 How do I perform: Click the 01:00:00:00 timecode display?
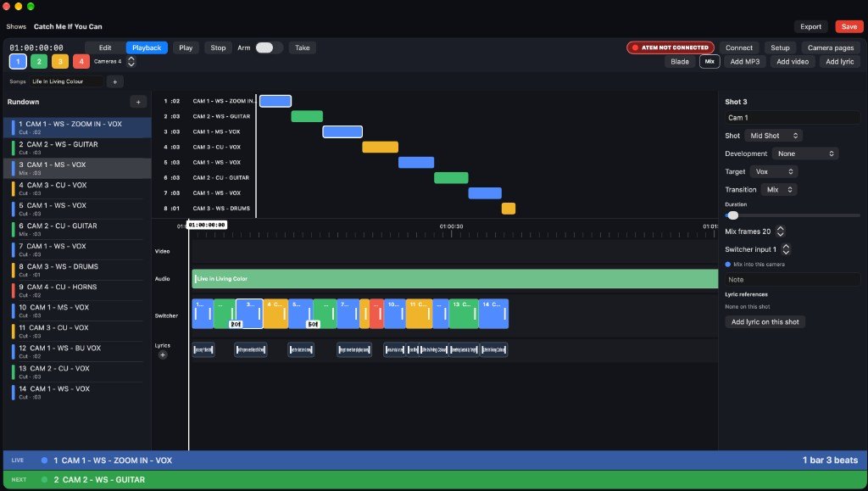36,47
